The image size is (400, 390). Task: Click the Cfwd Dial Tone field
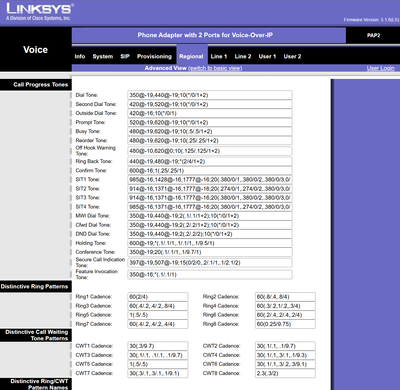(x=210, y=225)
